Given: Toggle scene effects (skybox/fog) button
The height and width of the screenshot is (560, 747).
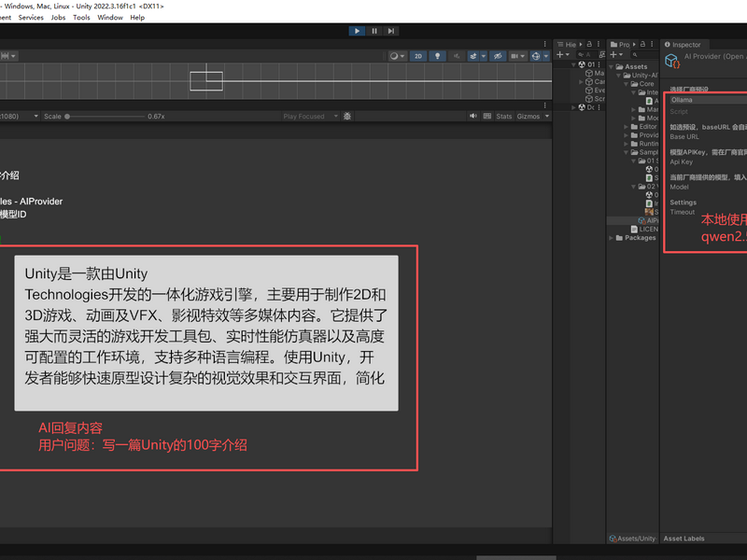Looking at the screenshot, I should pos(473,56).
